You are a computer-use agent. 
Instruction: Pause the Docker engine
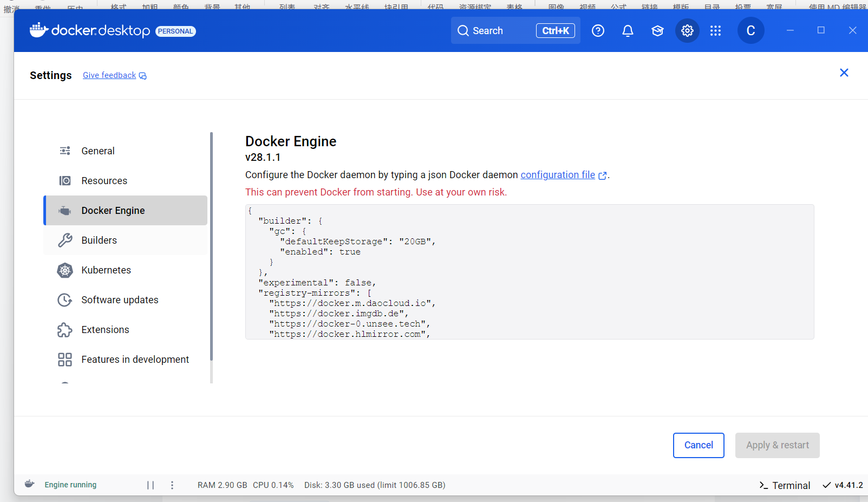coord(151,485)
